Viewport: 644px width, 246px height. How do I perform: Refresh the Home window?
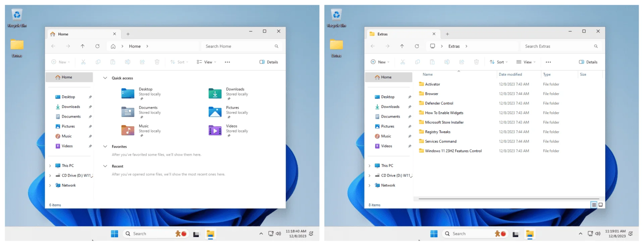[x=97, y=46]
